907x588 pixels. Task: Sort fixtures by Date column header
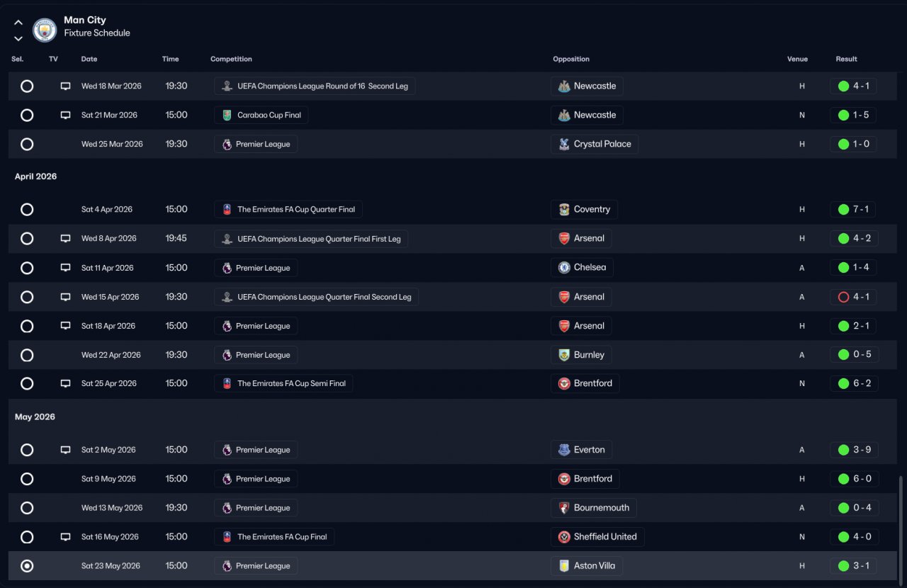coord(89,59)
